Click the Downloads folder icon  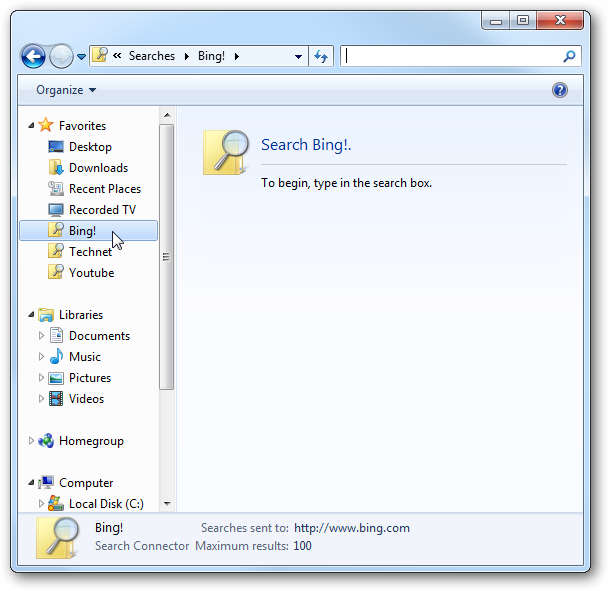tap(56, 167)
